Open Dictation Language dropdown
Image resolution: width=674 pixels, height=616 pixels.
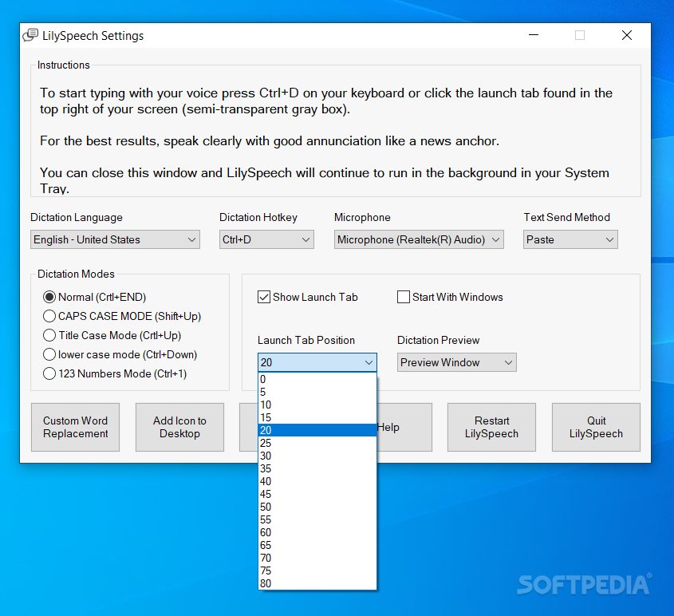pyautogui.click(x=115, y=239)
